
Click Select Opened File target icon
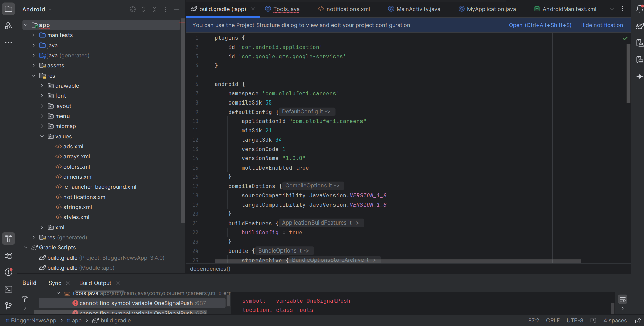point(133,9)
